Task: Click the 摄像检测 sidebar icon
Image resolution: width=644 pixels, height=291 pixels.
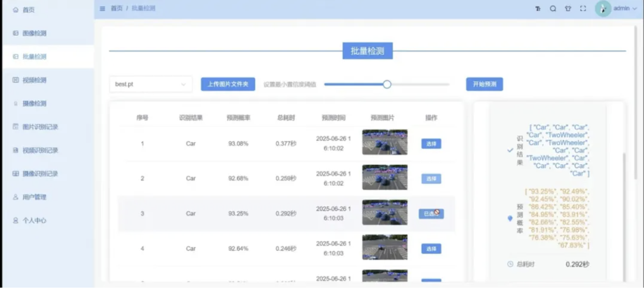Action: point(16,103)
